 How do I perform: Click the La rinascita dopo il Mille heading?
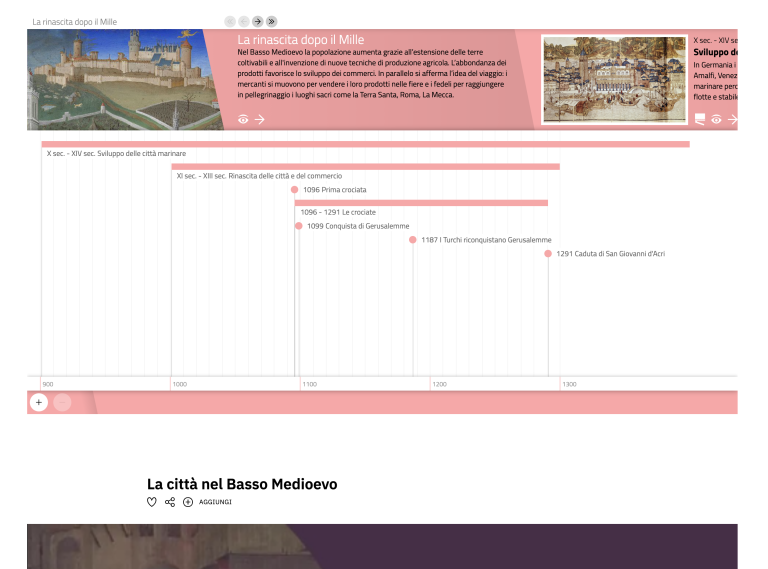[300, 40]
